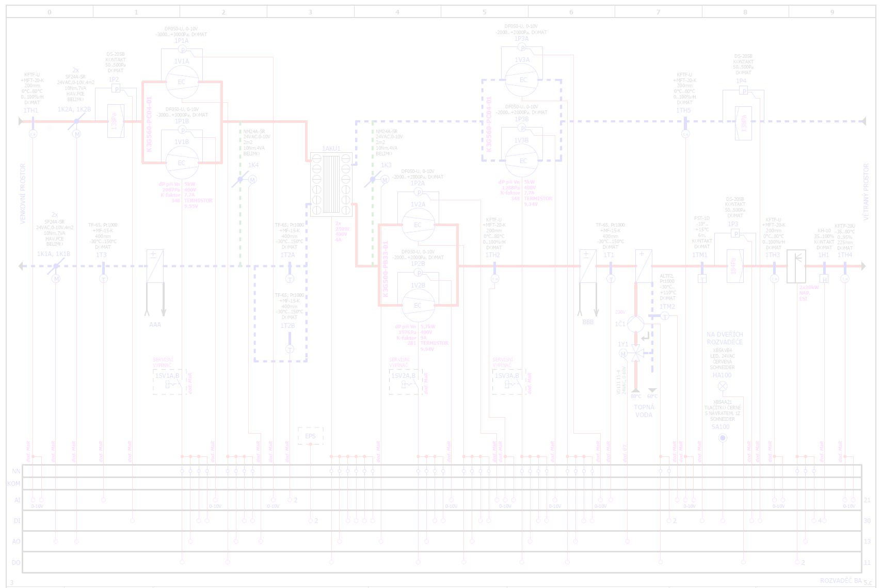Click the 1SV2A,B service switch box
This screenshot has height=588, width=881.
[x=406, y=382]
